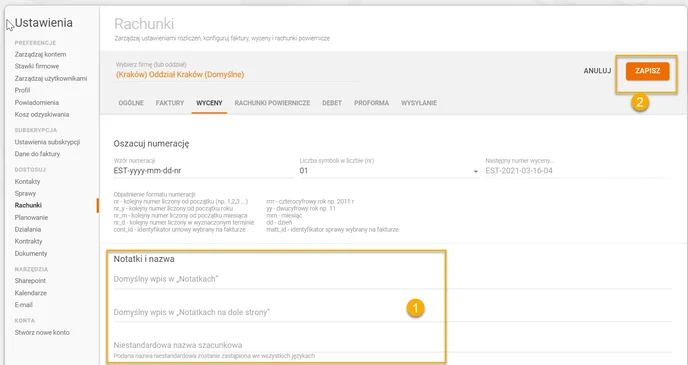Click the Notatki i nazwa heading
The height and width of the screenshot is (365, 688).
(x=144, y=259)
